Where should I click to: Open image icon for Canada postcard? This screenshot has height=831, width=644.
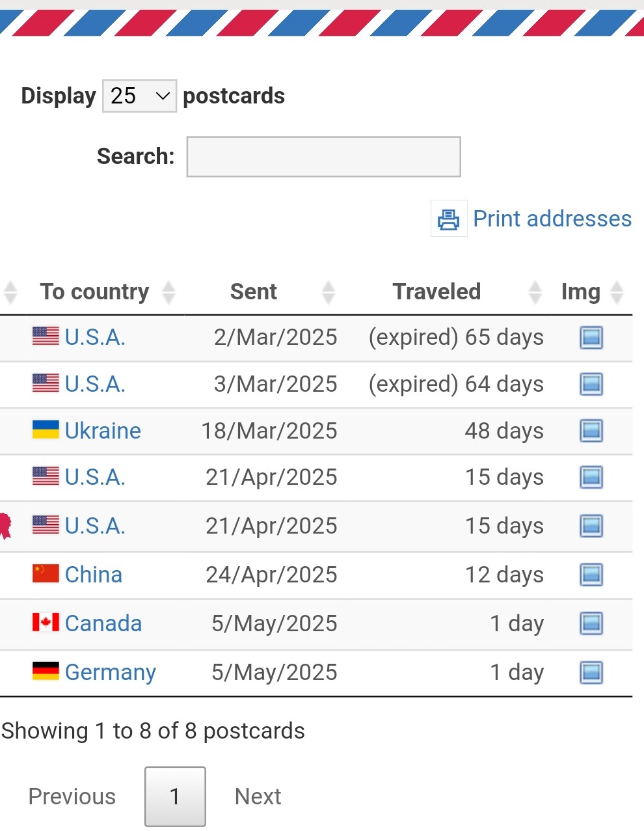(x=591, y=623)
